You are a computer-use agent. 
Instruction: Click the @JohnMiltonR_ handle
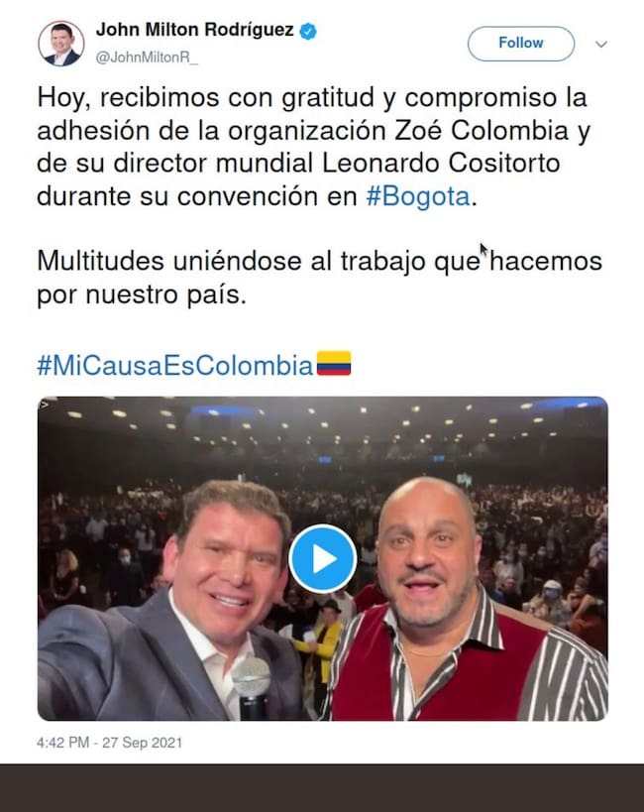[147, 58]
